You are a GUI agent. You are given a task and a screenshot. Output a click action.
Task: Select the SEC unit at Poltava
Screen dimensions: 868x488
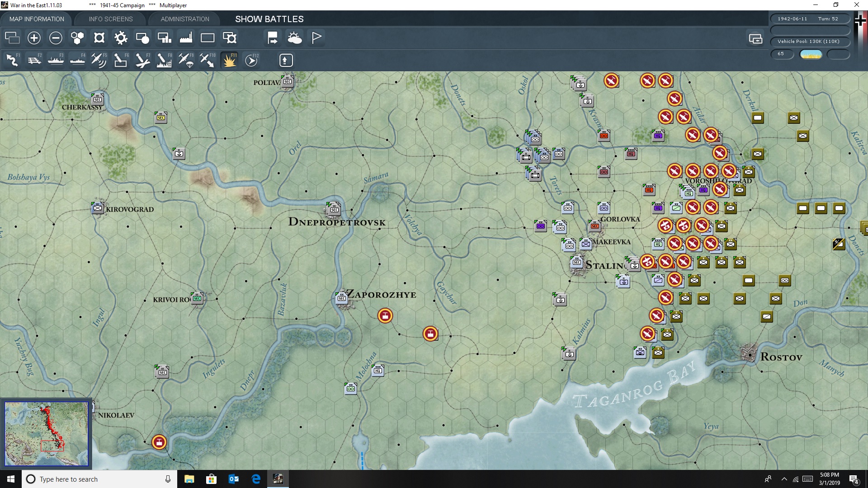click(288, 82)
